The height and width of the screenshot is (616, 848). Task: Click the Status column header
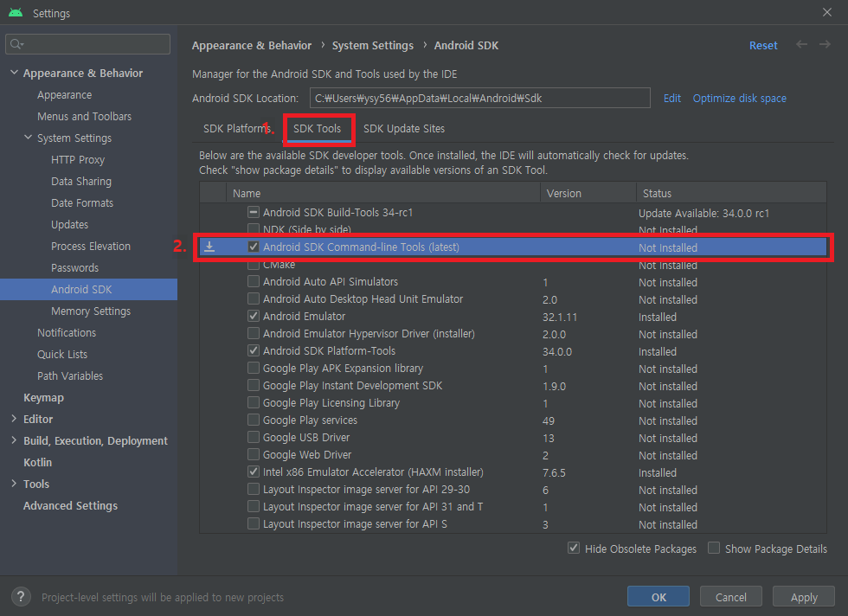click(731, 193)
